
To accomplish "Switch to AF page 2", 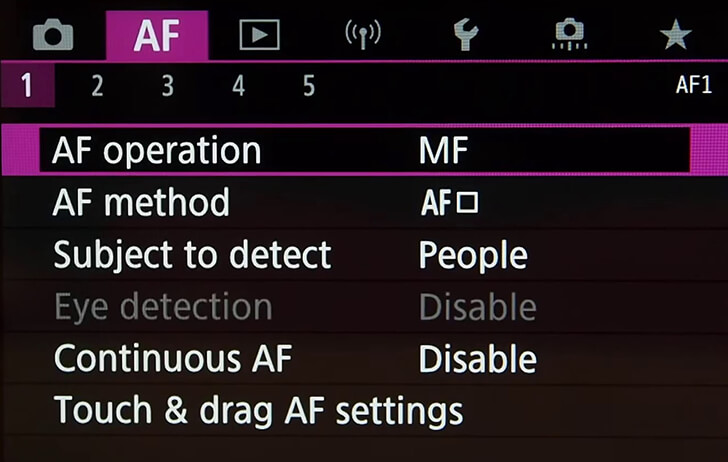I will click(x=97, y=86).
